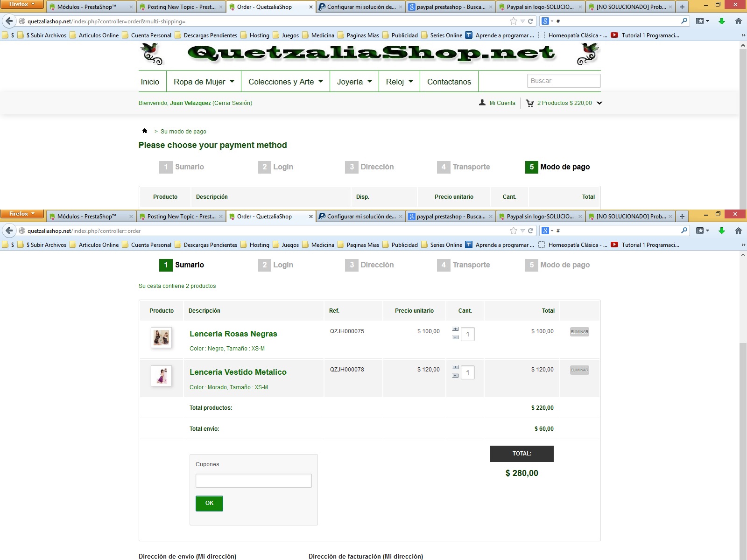
Task: Click Firefox home icon in cart summary window
Action: pos(738,231)
